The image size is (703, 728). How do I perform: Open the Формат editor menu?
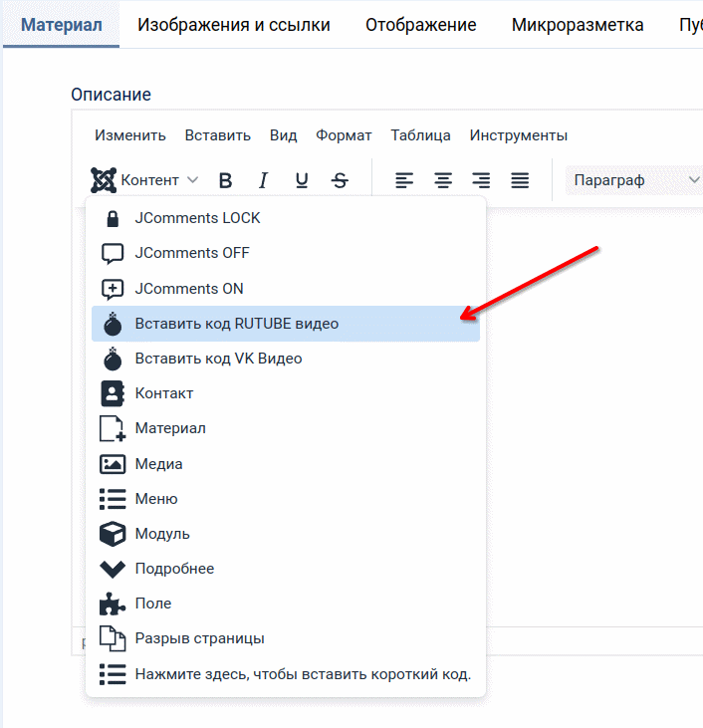[344, 135]
